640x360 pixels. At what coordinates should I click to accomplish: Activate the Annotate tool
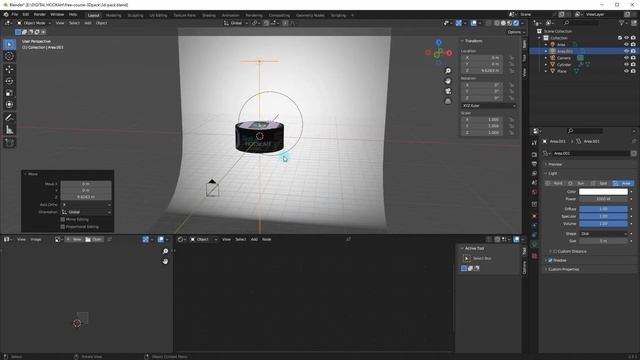click(x=9, y=118)
